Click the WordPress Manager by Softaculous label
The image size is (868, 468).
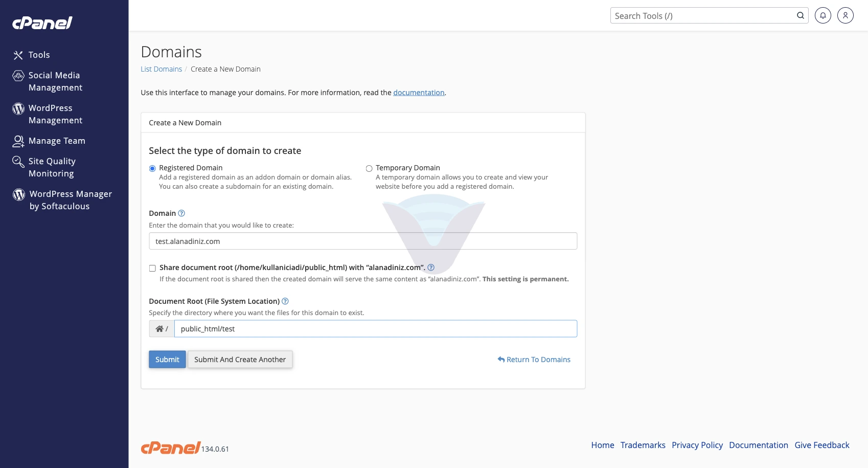(x=71, y=200)
